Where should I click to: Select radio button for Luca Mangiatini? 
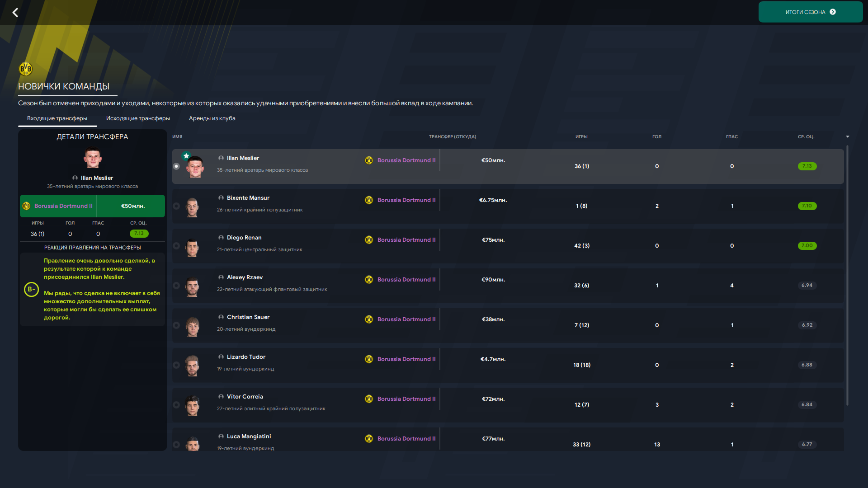(176, 445)
